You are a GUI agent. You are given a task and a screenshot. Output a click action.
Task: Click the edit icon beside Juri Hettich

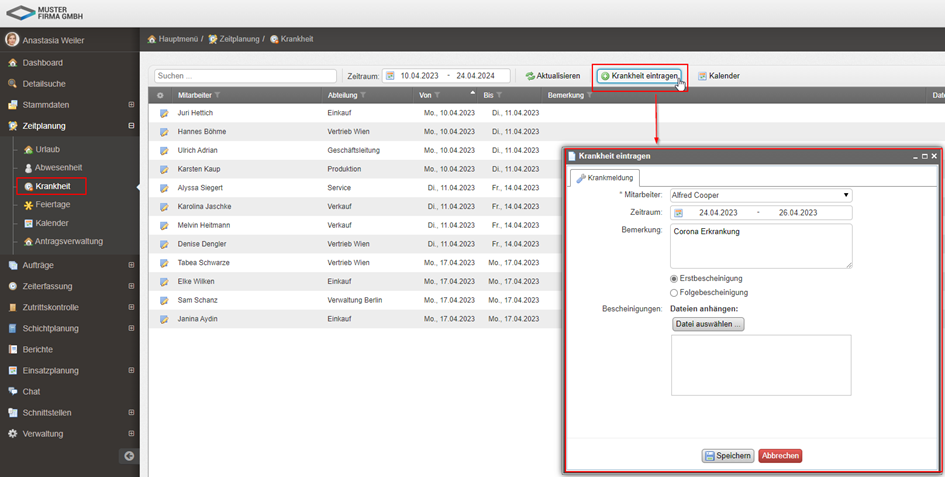[x=163, y=113]
